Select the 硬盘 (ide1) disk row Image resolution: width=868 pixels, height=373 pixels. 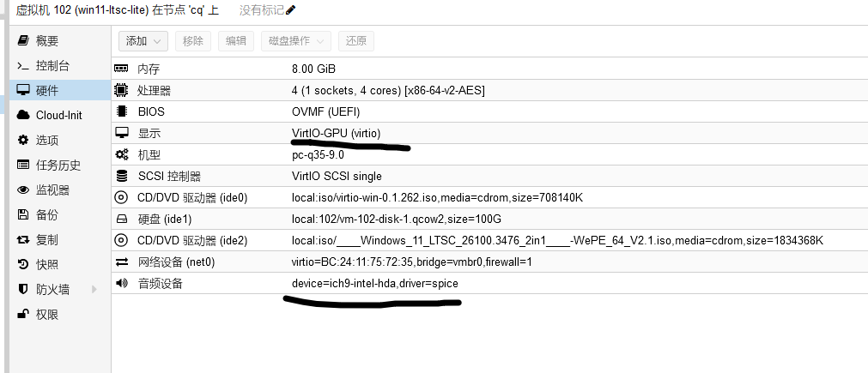pyautogui.click(x=489, y=219)
